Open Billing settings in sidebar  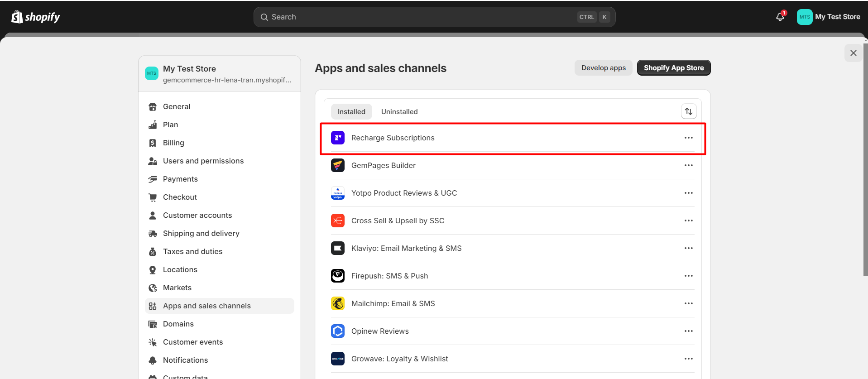click(x=173, y=143)
